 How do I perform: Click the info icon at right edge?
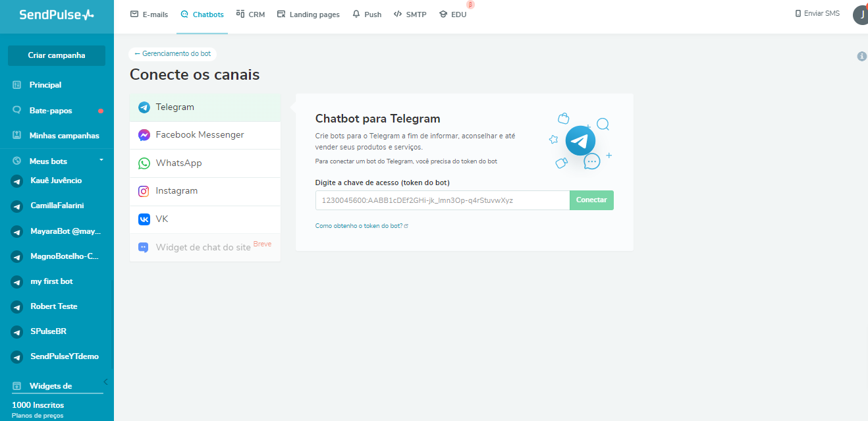[x=861, y=57]
